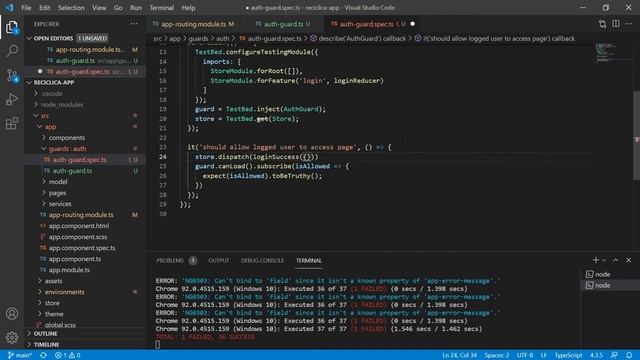Switch to app-routing.module.ts editor tab

193,24
